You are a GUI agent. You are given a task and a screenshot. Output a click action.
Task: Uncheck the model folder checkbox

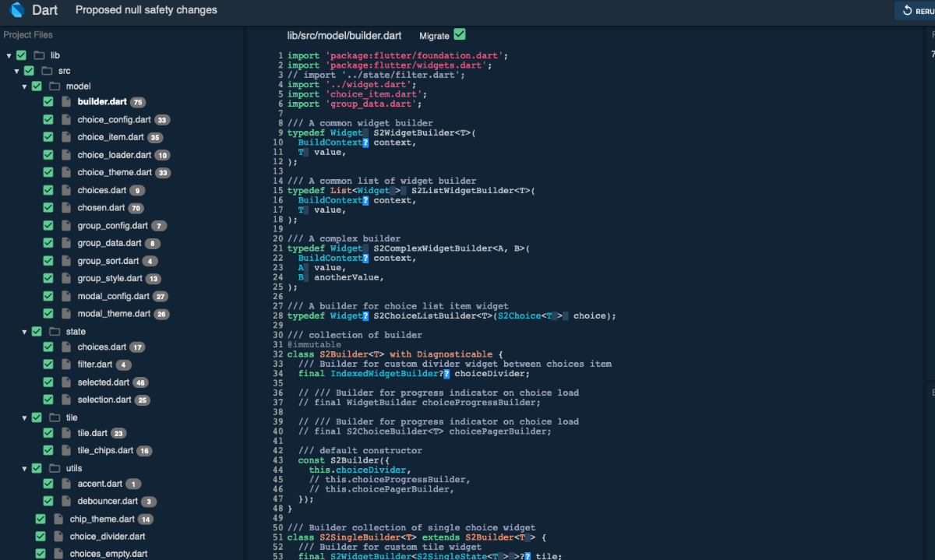tap(37, 86)
